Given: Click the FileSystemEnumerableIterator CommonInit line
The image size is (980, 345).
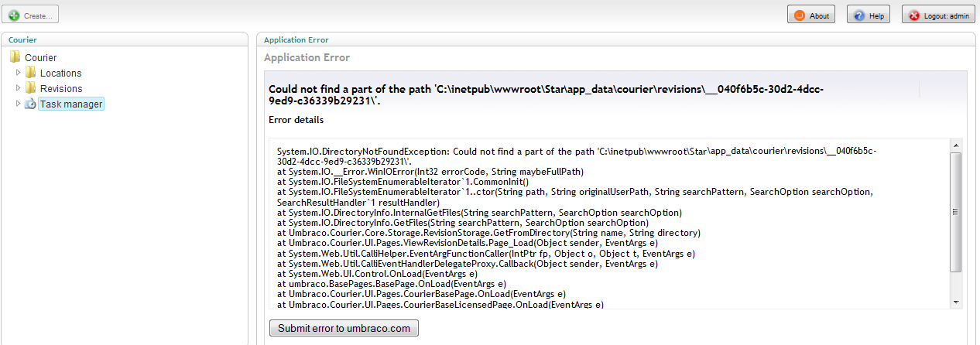Looking at the screenshot, I should (x=403, y=182).
